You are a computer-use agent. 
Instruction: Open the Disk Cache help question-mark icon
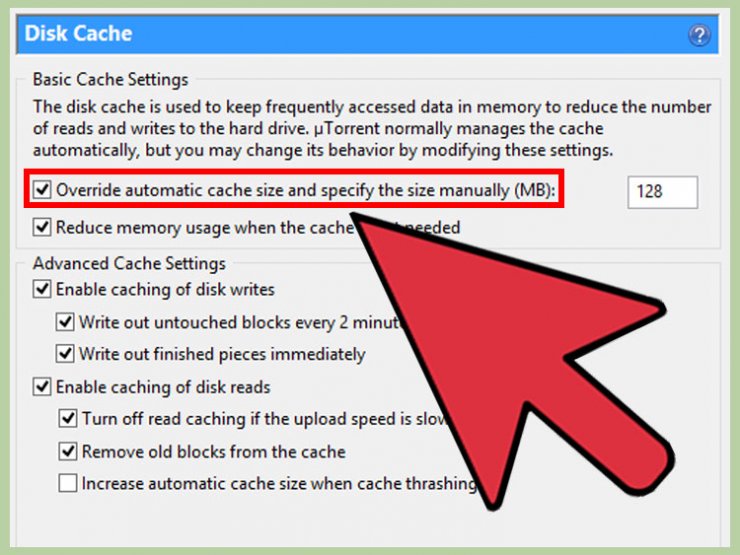click(x=699, y=35)
